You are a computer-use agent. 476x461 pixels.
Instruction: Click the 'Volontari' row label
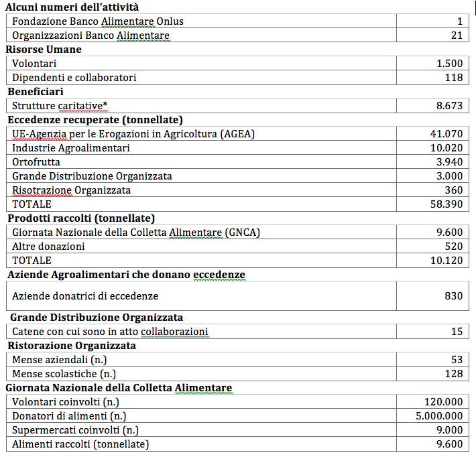34,64
